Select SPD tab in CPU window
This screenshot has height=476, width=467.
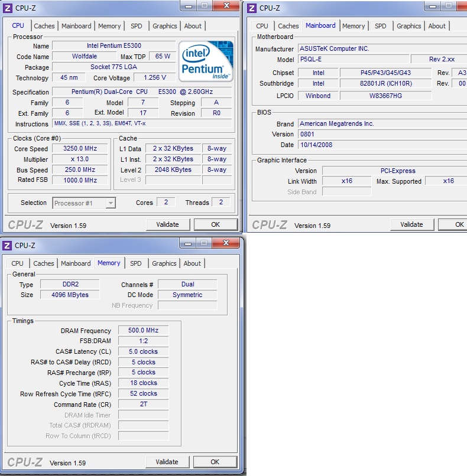pos(136,26)
